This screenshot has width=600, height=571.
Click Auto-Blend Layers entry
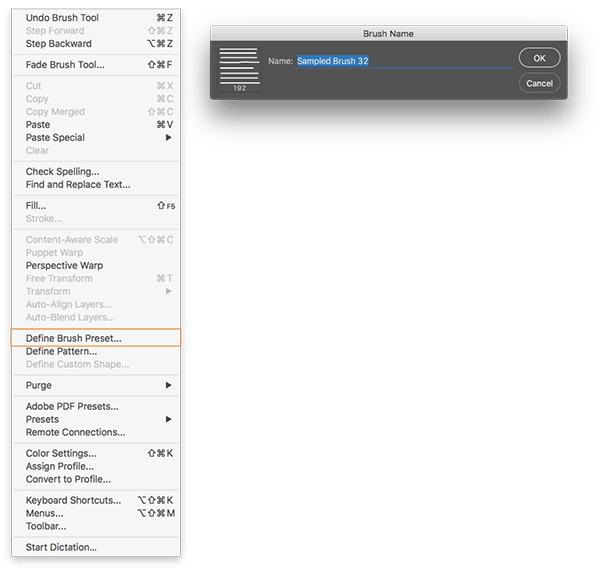point(96,318)
